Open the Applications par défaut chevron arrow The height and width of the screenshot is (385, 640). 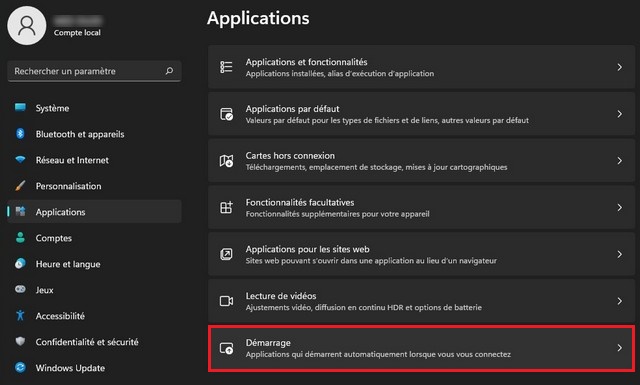tap(620, 114)
